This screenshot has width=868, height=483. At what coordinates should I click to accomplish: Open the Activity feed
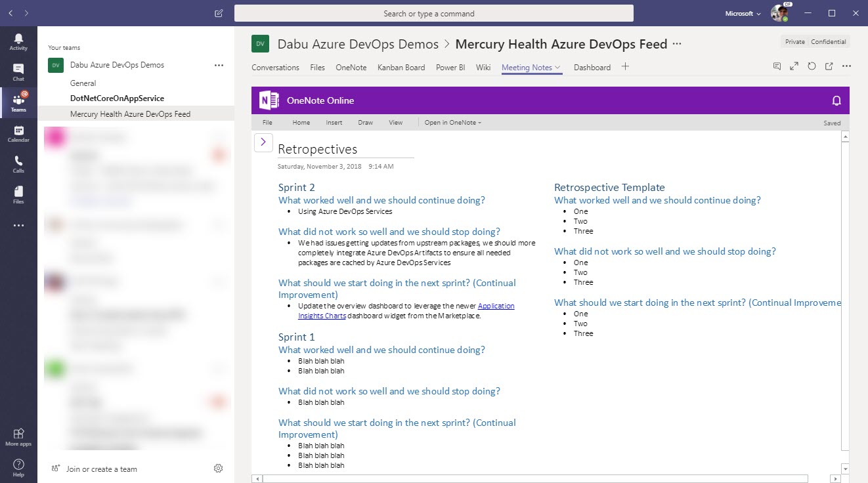click(18, 42)
